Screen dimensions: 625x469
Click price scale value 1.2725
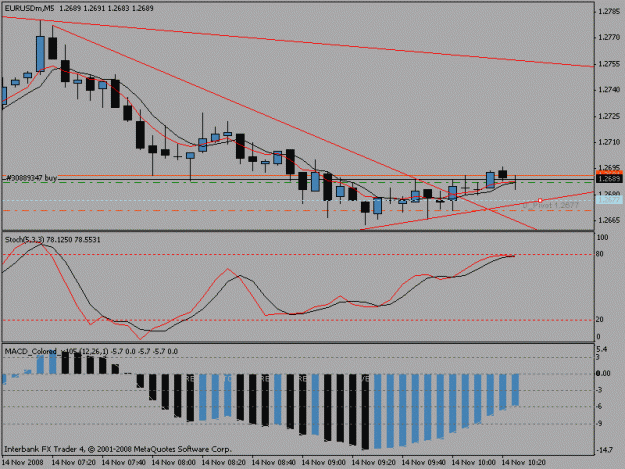click(x=609, y=116)
